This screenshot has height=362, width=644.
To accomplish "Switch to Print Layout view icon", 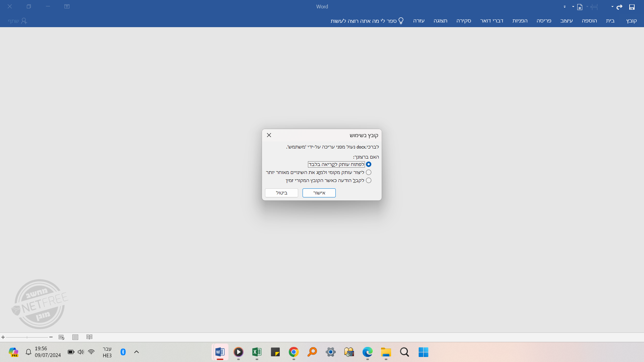I will pos(75,337).
